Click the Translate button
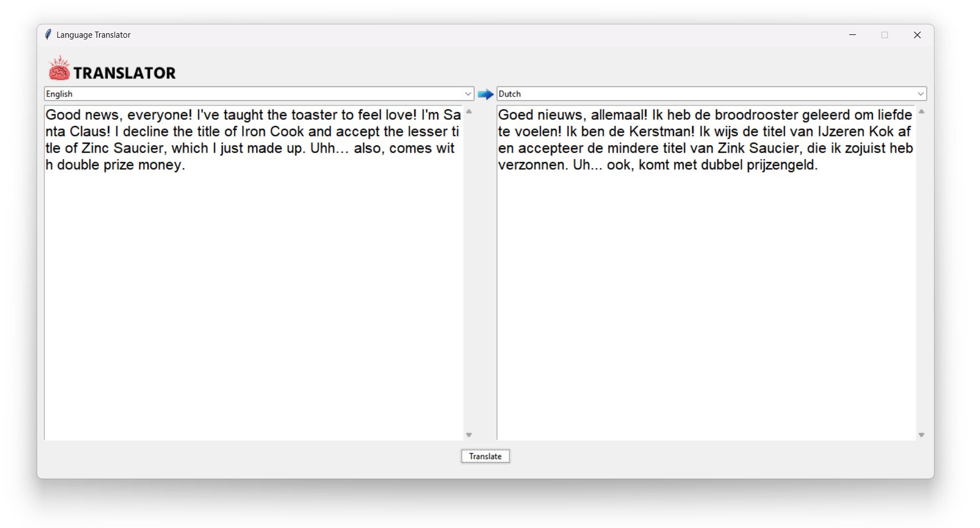The width and height of the screenshot is (980, 528). (485, 456)
